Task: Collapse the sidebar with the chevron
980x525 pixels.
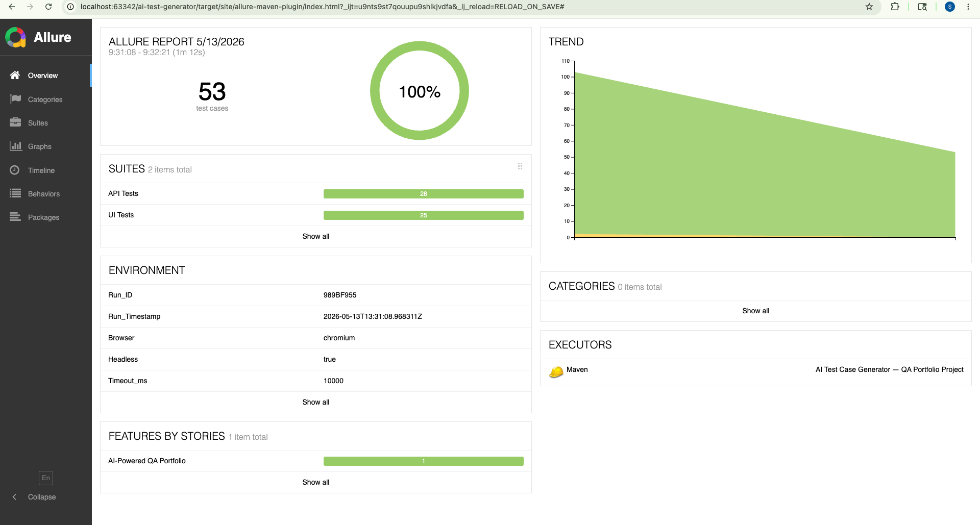Action: click(x=14, y=497)
